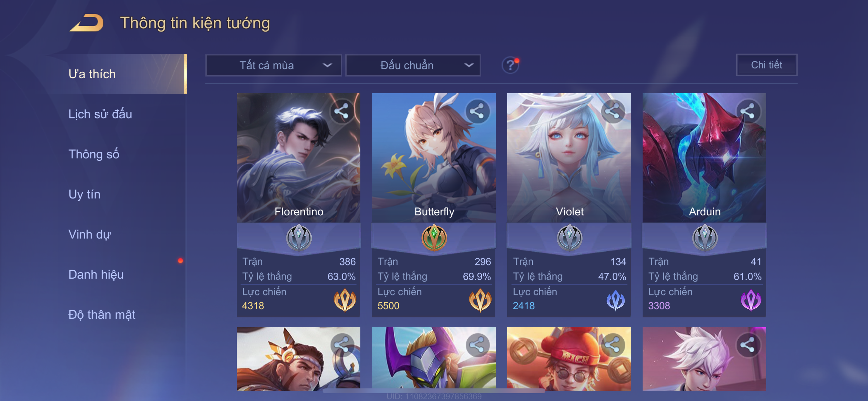The width and height of the screenshot is (868, 401).
Task: Tap Florentino's gold power rank emblem
Action: click(x=345, y=300)
